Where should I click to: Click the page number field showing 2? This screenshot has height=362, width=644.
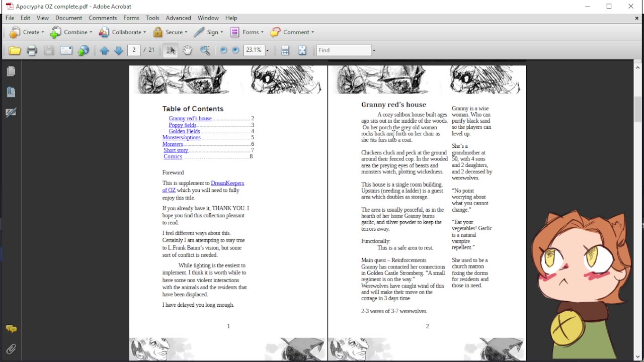[134, 50]
